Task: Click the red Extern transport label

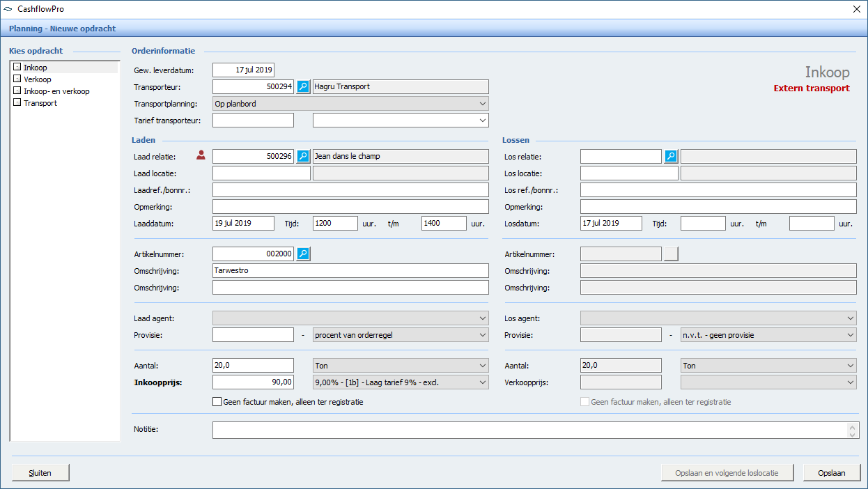Action: click(812, 88)
